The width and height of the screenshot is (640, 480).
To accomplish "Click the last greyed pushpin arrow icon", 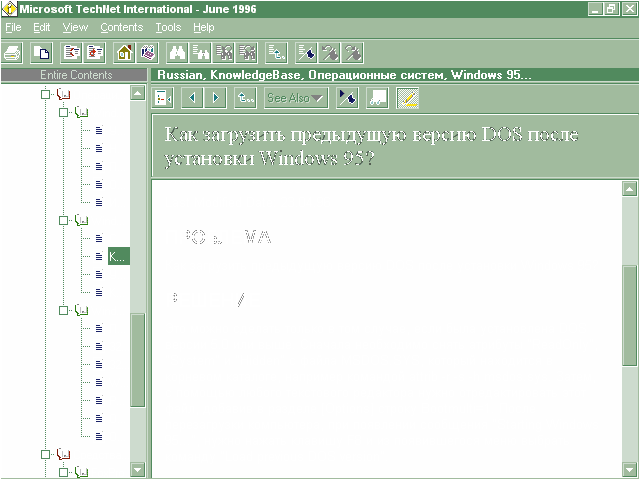I will tap(353, 53).
